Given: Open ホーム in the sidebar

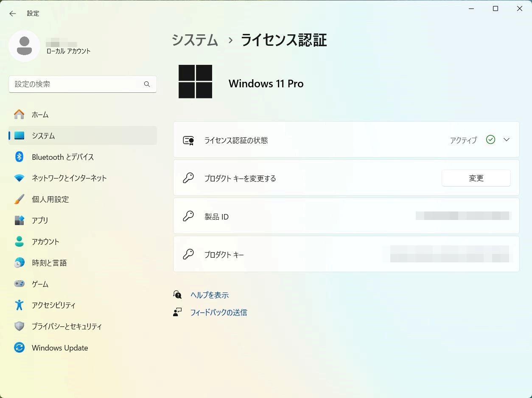Looking at the screenshot, I should pyautogui.click(x=83, y=114).
